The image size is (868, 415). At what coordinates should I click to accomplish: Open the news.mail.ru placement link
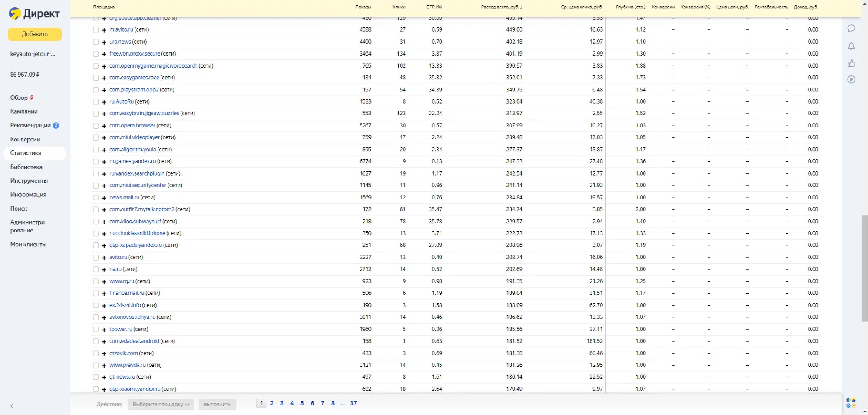[124, 197]
